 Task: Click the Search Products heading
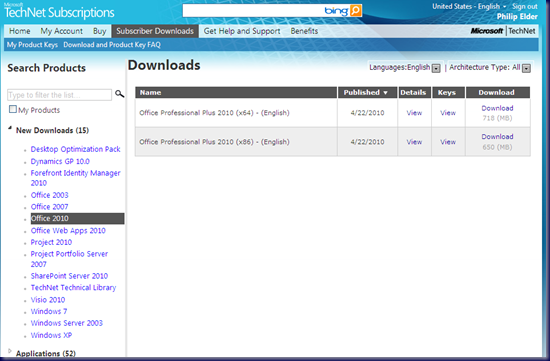pyautogui.click(x=46, y=68)
